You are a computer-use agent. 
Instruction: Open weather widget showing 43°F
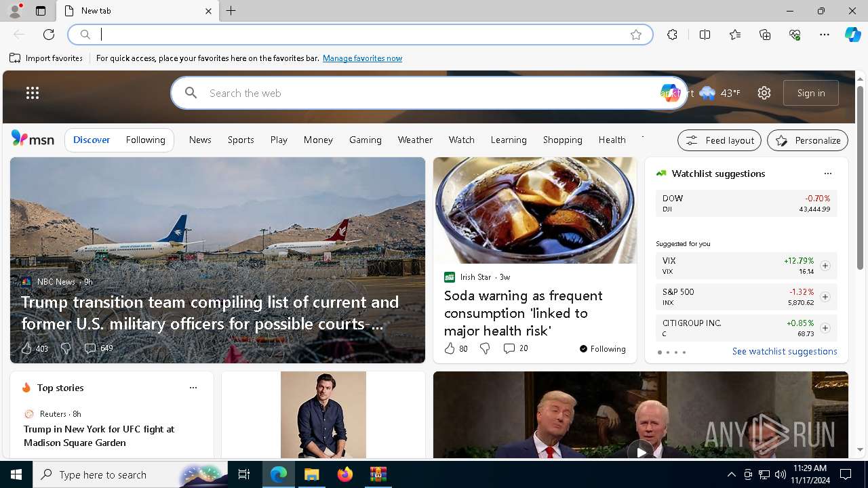(x=720, y=93)
